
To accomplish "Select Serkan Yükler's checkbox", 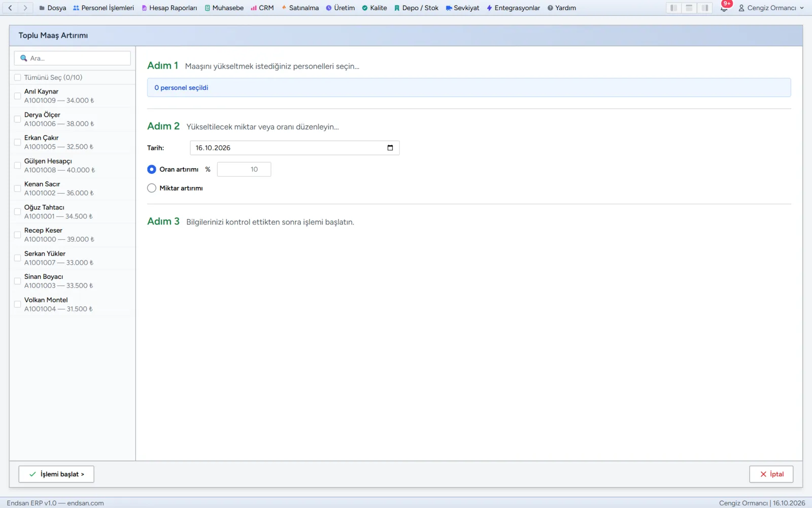I will tap(18, 258).
